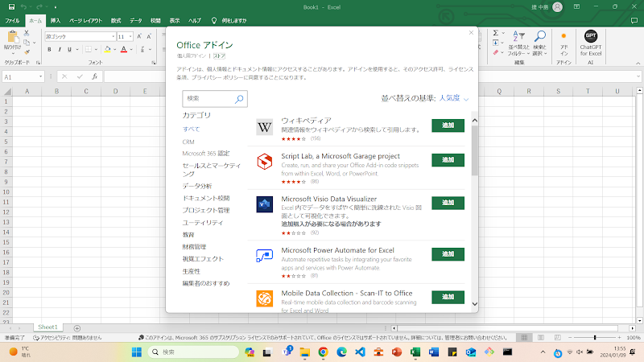The image size is (644, 362).
Task: Click the Borders icon in Font group
Action: tap(89, 50)
